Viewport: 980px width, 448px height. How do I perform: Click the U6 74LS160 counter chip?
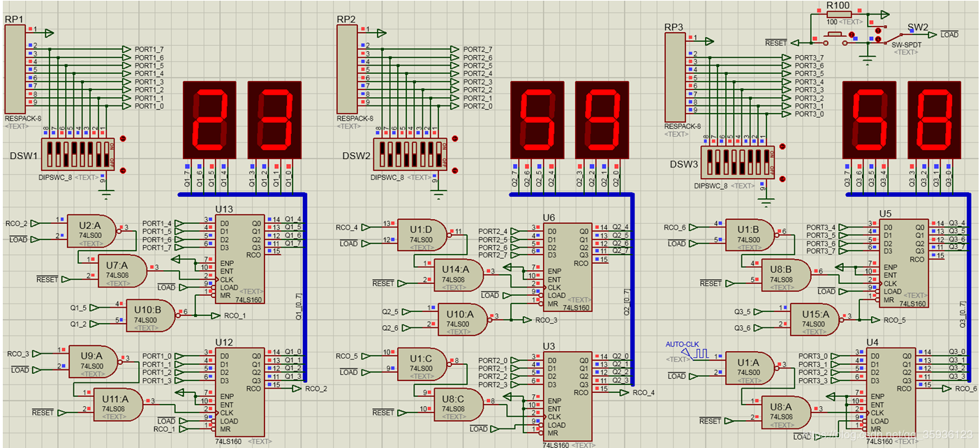[x=567, y=267]
